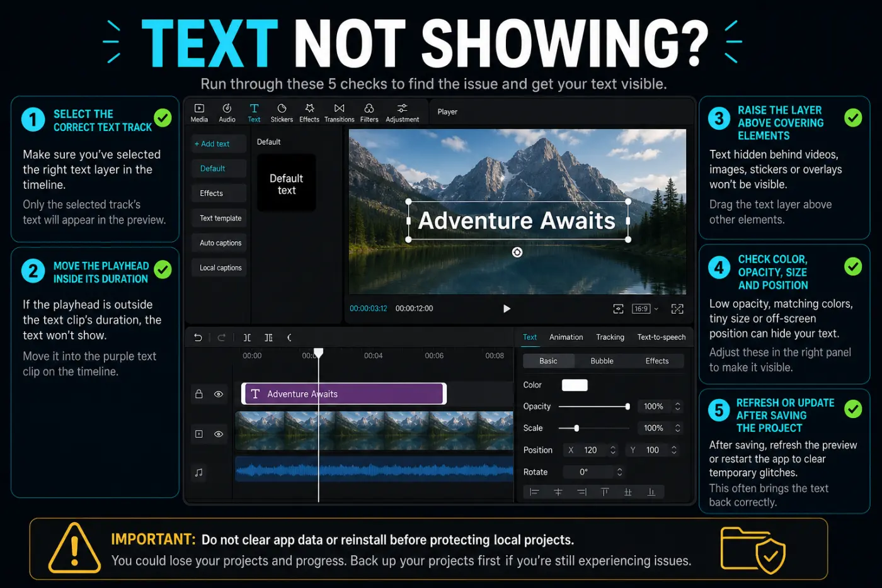Select the Basic sub-tab
Viewport: 882px width, 588px height.
pyautogui.click(x=549, y=361)
